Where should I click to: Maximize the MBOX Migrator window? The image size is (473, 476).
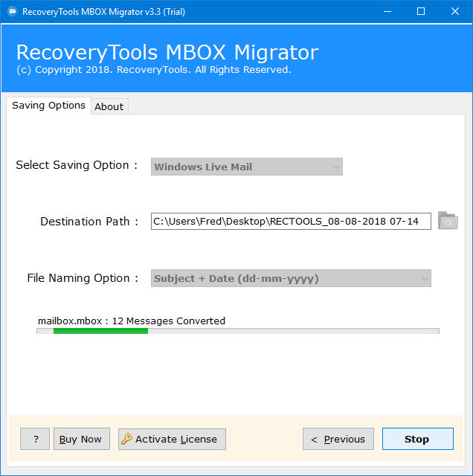point(421,12)
